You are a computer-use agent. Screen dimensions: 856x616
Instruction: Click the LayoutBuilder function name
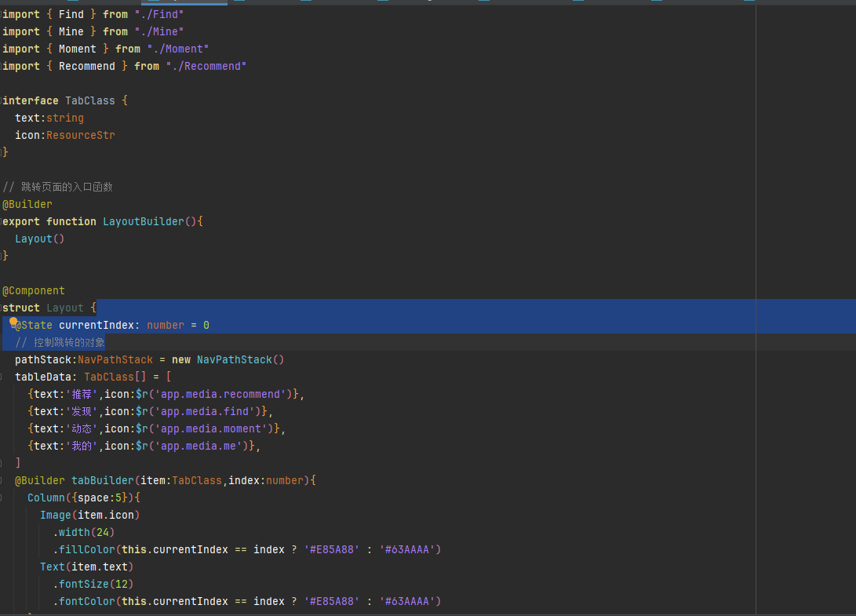tap(144, 221)
